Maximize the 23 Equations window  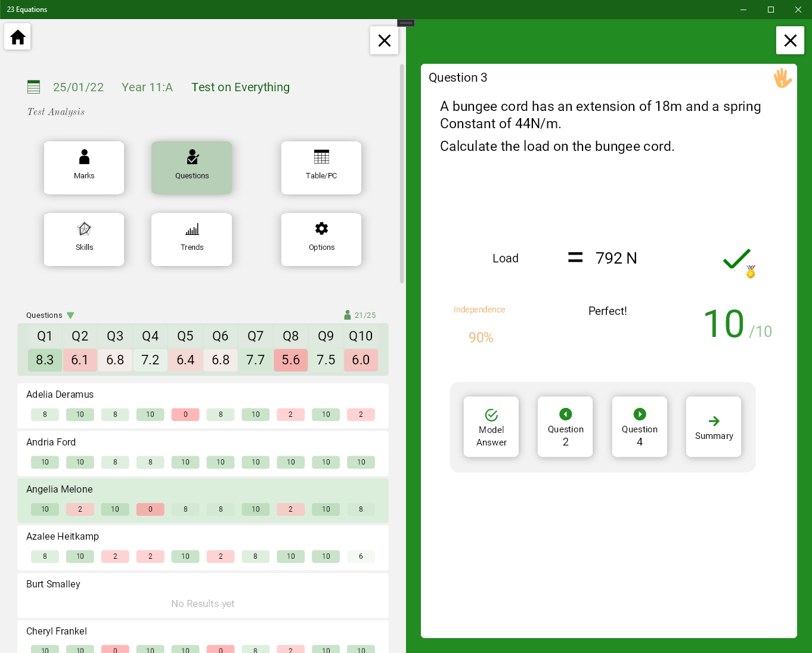pyautogui.click(x=771, y=10)
